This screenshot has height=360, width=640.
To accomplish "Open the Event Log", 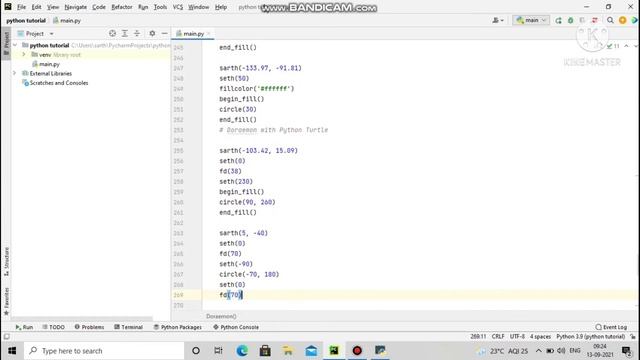I will click(x=611, y=327).
